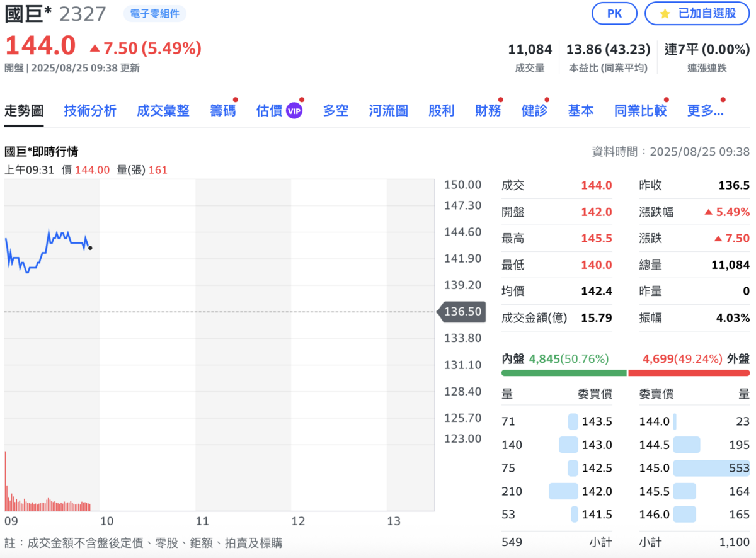Screen dimensions: 756x558
Task: Click the large 144.0 current price
Action: tap(40, 45)
